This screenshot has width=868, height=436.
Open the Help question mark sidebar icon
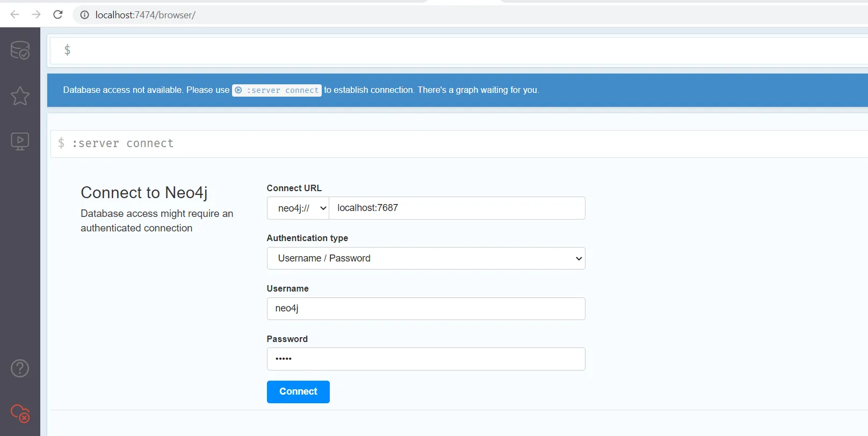[x=20, y=368]
